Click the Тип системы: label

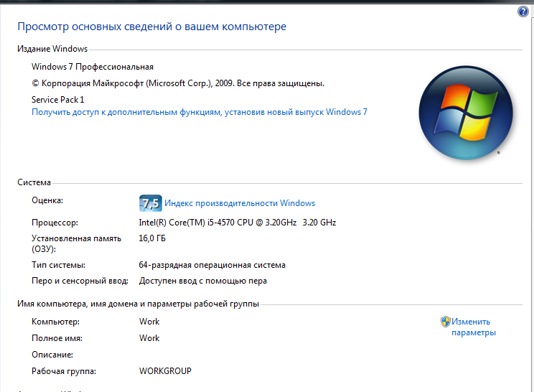click(x=59, y=265)
